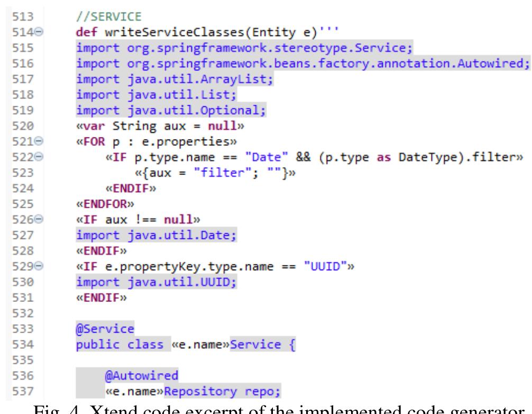532x414 pixels.
Task: Click the import java.util.List line
Action: tap(156, 95)
